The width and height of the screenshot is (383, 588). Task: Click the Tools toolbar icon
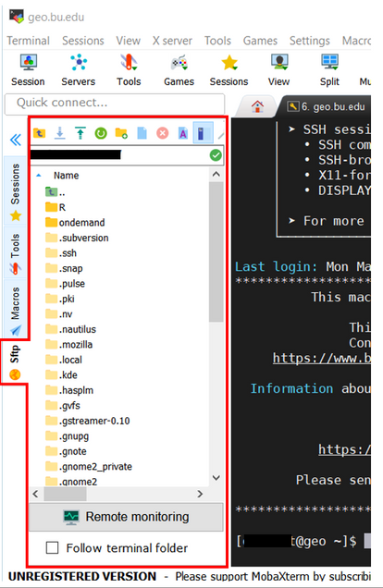tap(129, 70)
